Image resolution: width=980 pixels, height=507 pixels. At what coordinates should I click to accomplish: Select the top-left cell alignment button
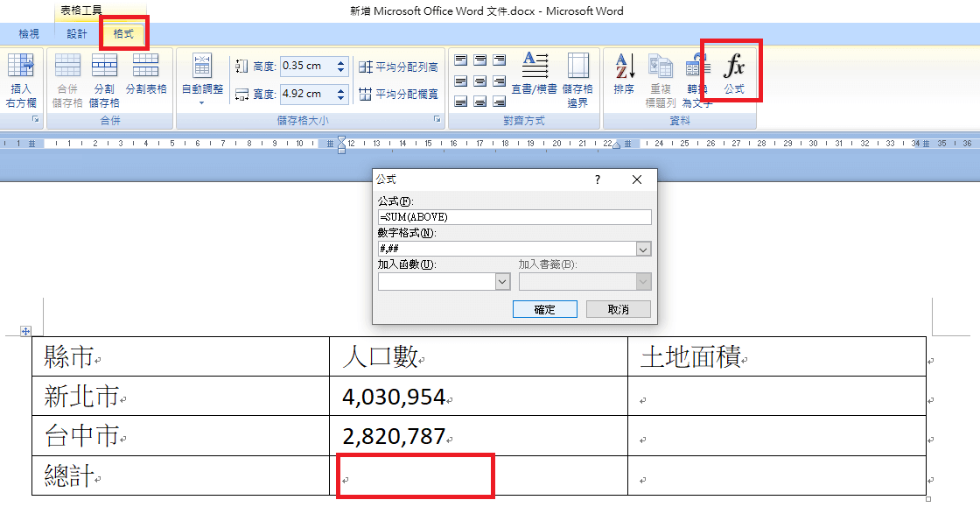(x=461, y=60)
